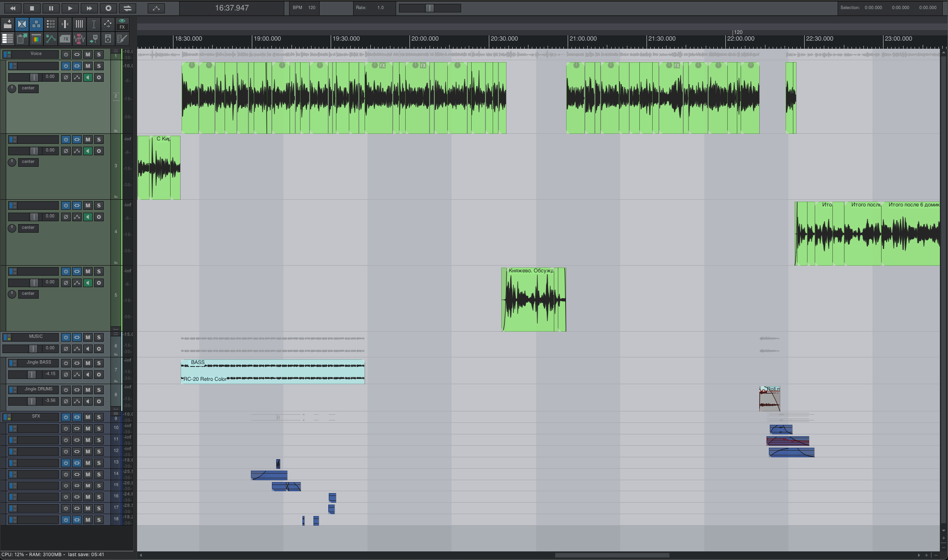Toggle the grid lines toolbar icon
This screenshot has width=948, height=560.
pos(79,24)
